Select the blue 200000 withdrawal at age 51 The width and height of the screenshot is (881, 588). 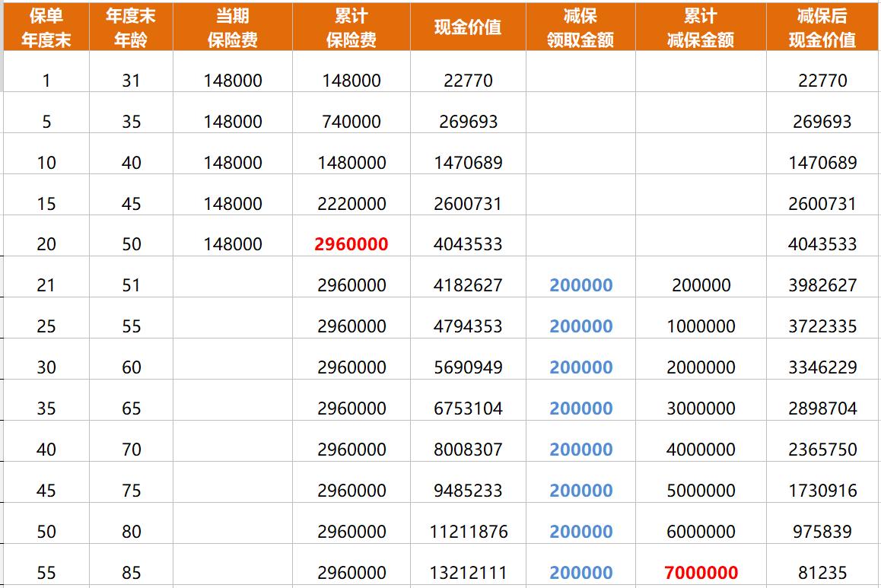[x=581, y=284]
